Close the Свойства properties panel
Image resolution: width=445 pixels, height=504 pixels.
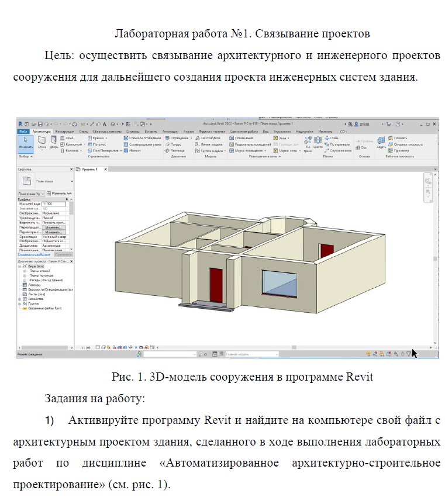coord(72,170)
